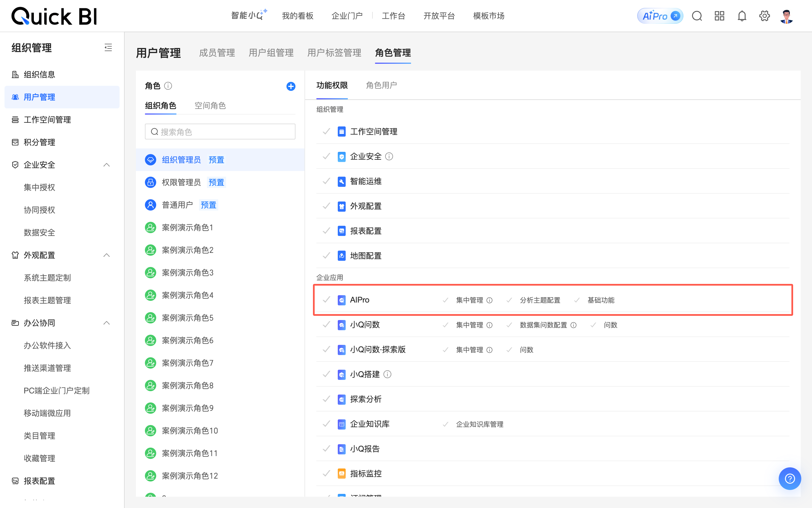Viewport: 812px width, 508px height.
Task: Toggle the 工作空间管理 permission checkmark
Action: (326, 131)
